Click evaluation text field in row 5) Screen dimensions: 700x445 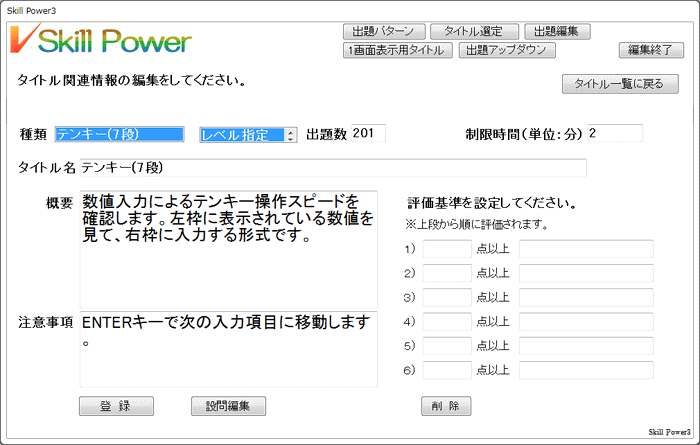(x=586, y=345)
